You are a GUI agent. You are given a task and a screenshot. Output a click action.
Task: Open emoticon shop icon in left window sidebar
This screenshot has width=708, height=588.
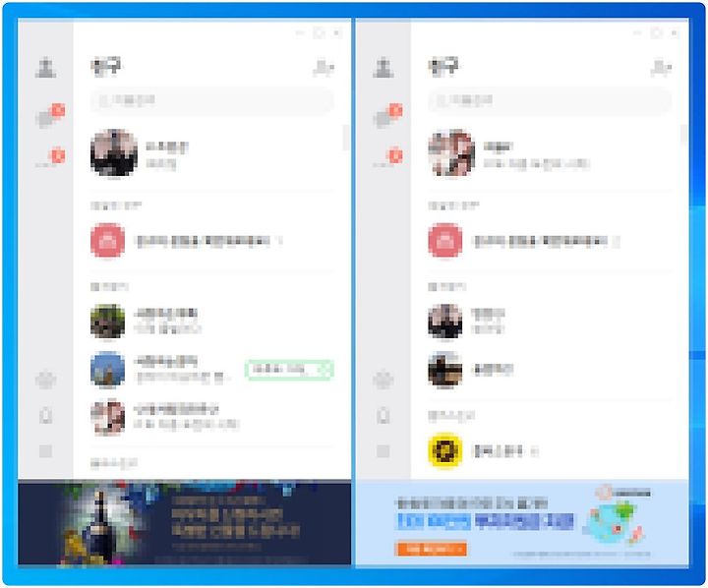pyautogui.click(x=45, y=380)
